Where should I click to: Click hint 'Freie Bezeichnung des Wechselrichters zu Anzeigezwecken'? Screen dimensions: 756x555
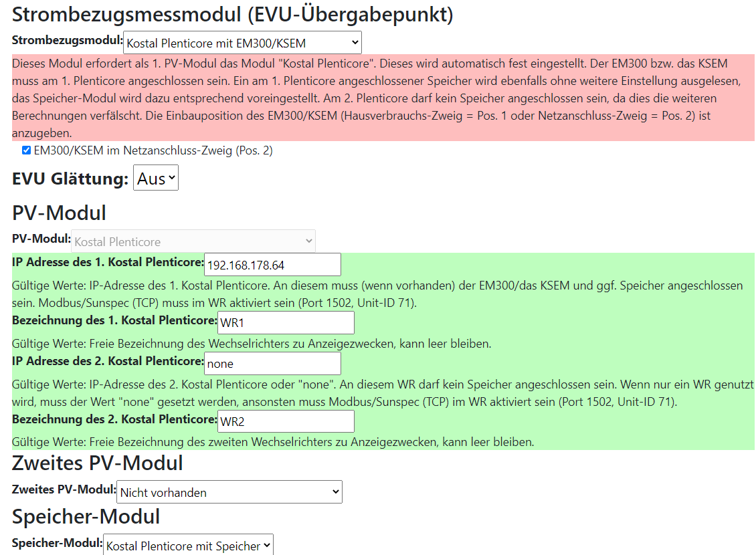[x=252, y=344]
